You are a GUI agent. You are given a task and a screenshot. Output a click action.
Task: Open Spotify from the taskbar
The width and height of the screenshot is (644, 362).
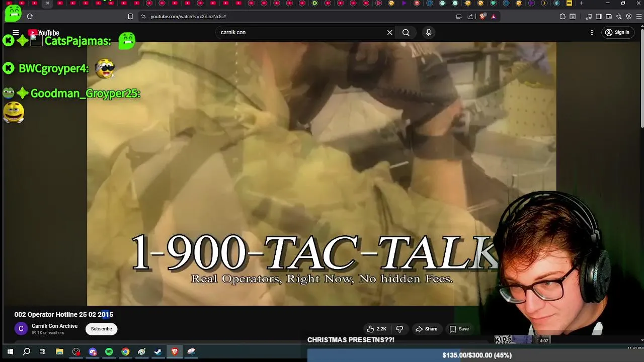click(109, 352)
